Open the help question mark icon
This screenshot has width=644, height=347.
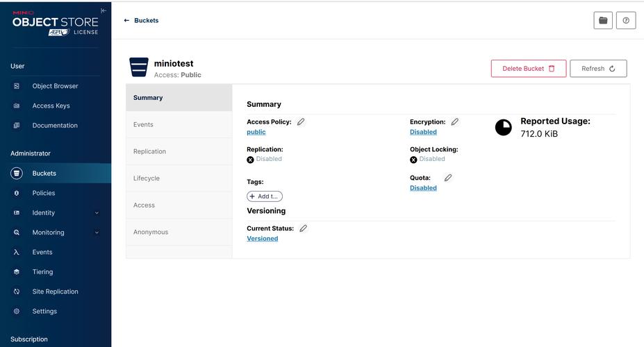(x=627, y=21)
